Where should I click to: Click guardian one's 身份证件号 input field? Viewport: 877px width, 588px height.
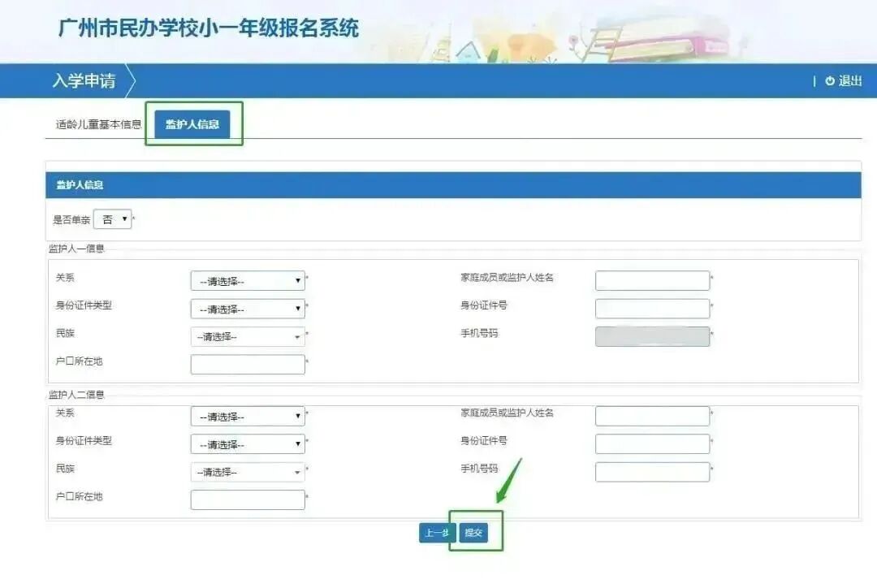point(651,309)
